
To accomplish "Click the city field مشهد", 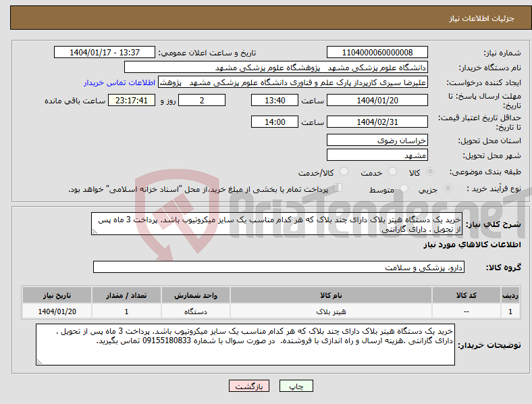I will [377, 155].
